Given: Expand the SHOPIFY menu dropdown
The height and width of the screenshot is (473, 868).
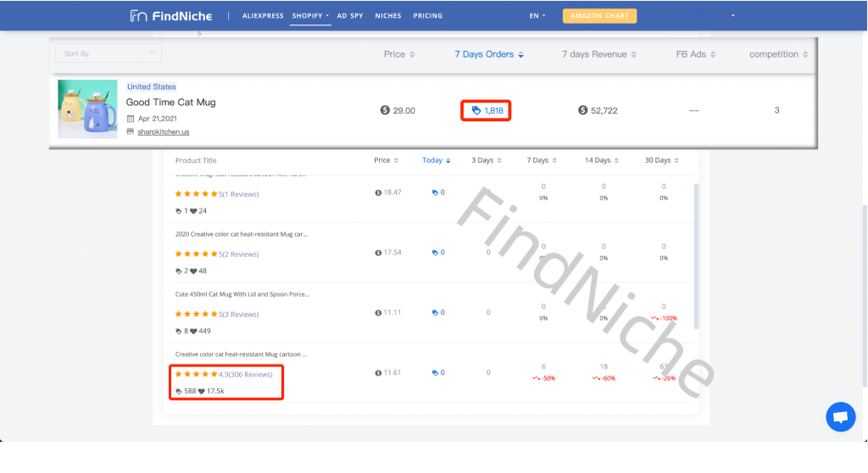Looking at the screenshot, I should click(310, 16).
